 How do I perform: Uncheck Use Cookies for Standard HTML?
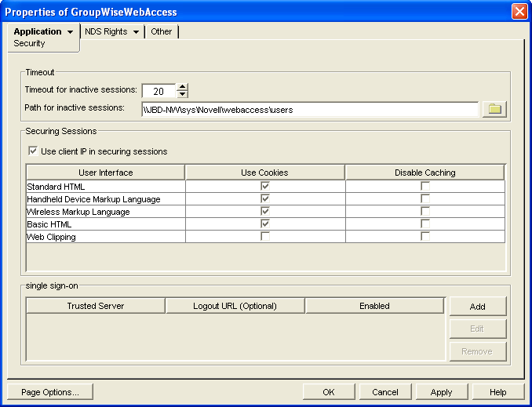pyautogui.click(x=265, y=187)
